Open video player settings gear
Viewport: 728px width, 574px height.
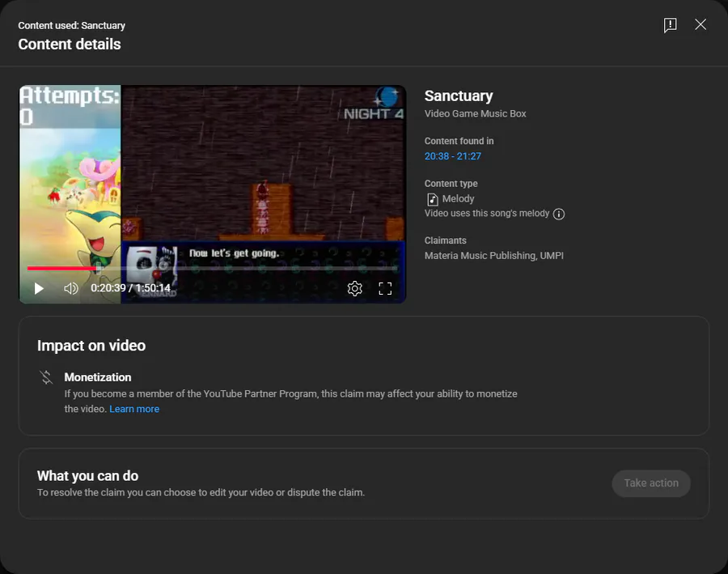355,289
